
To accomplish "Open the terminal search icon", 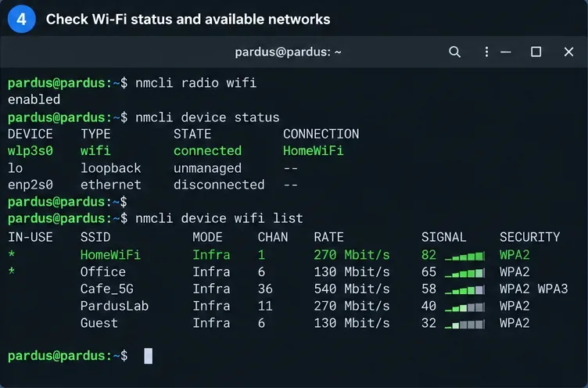I will click(454, 52).
